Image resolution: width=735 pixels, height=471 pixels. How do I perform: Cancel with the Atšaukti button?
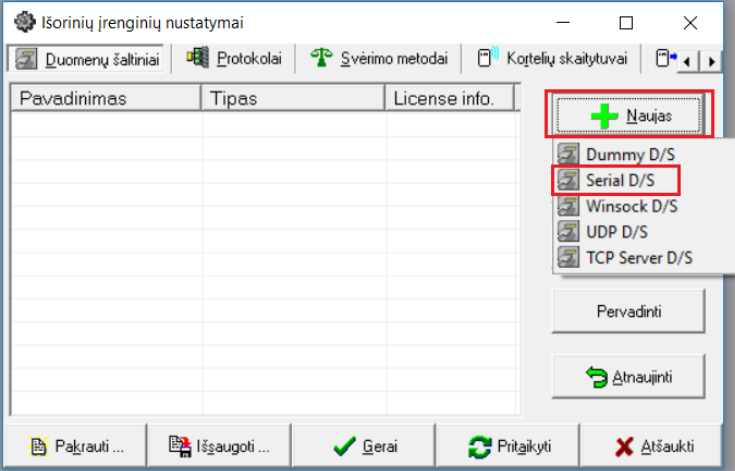click(655, 446)
